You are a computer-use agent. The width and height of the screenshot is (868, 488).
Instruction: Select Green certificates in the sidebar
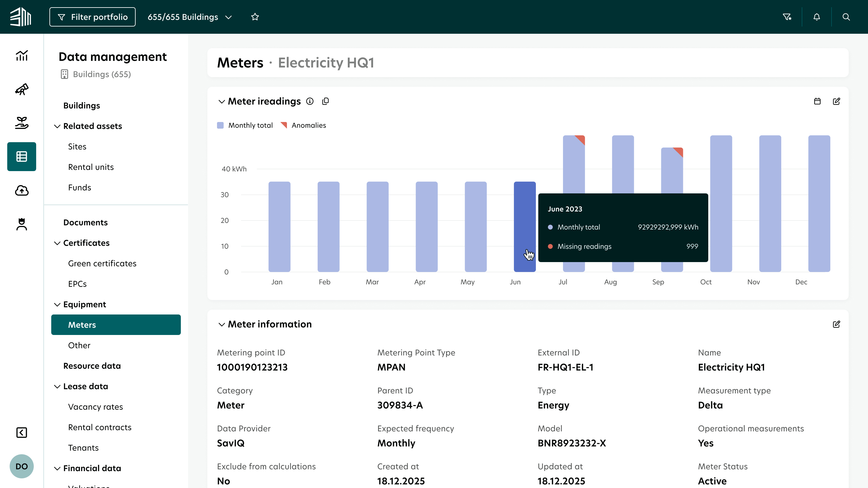[102, 263]
